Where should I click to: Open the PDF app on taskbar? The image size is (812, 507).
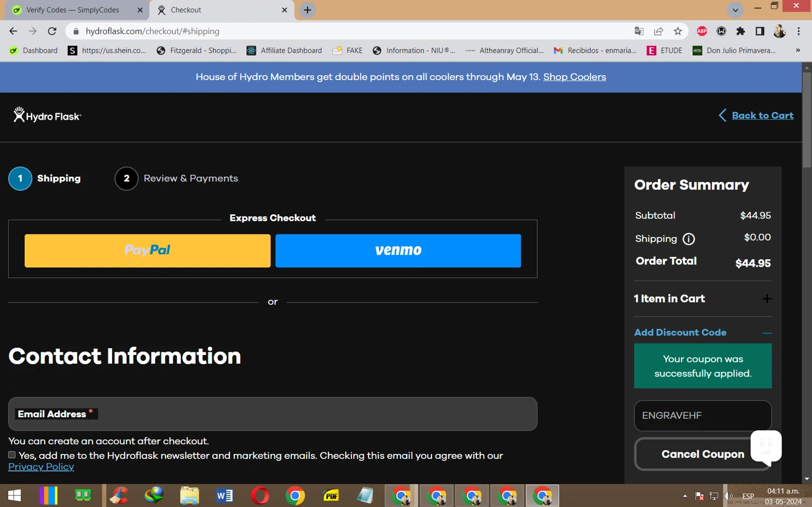[331, 496]
